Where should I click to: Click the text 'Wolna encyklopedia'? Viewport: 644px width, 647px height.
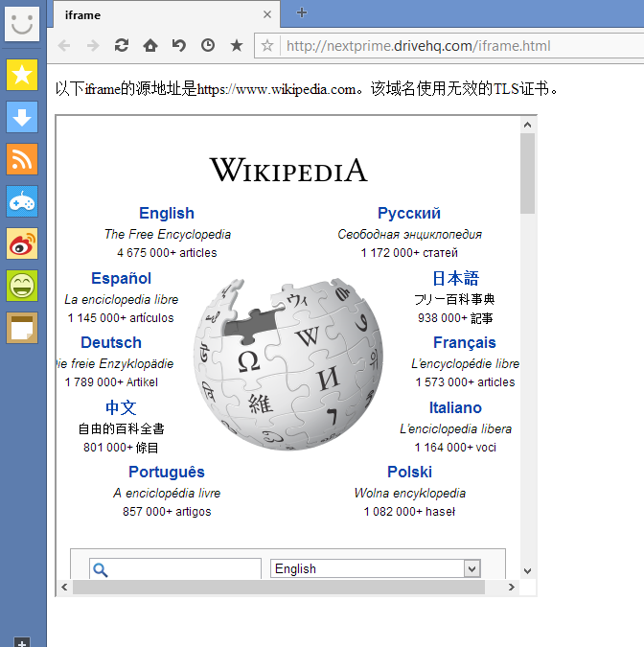click(x=409, y=494)
